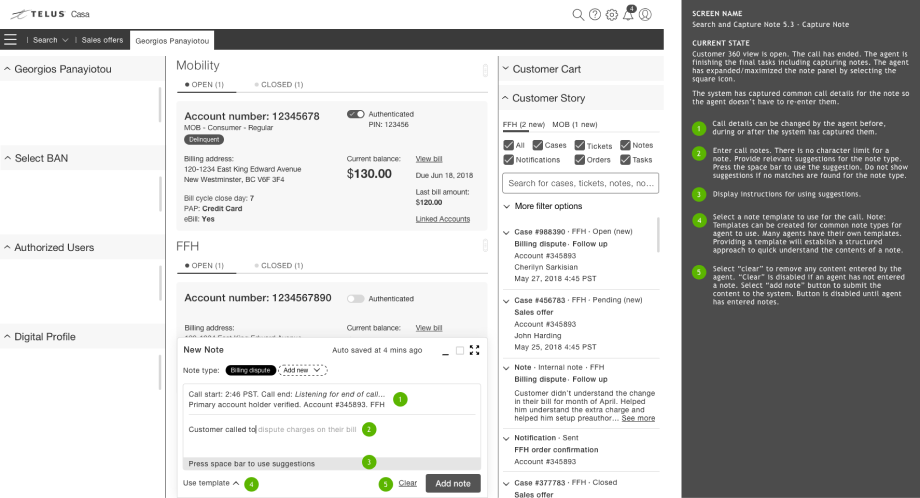Open the notifications bell icon

tap(628, 14)
